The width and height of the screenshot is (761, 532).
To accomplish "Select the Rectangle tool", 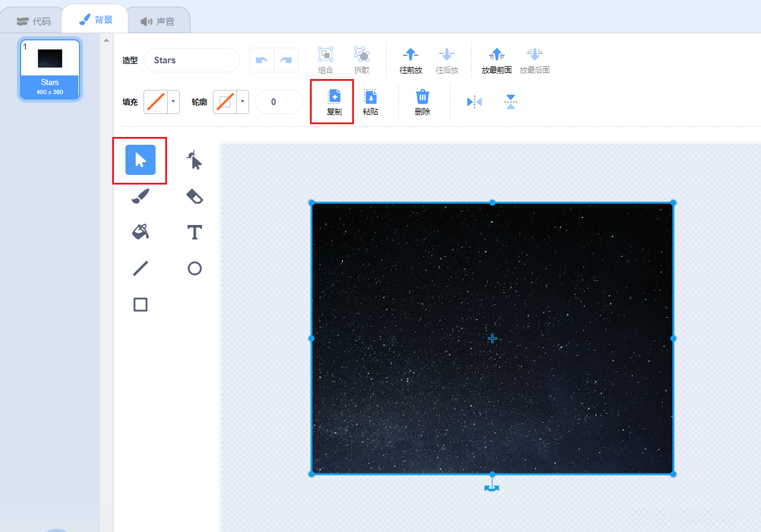I will coord(141,305).
